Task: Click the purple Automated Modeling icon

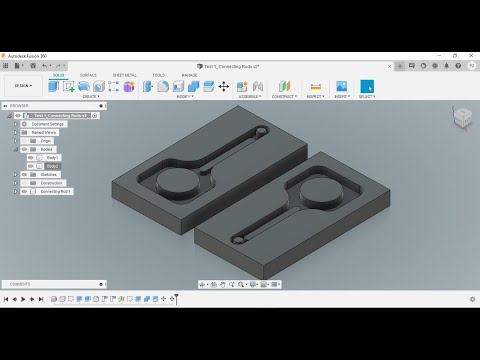Action: click(x=129, y=86)
